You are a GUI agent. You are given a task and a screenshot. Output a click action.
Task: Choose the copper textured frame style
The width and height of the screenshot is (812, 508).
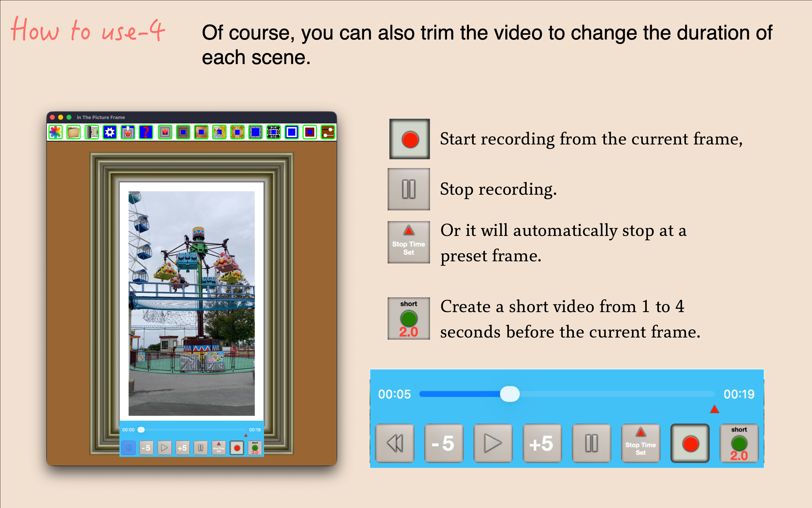[x=201, y=132]
